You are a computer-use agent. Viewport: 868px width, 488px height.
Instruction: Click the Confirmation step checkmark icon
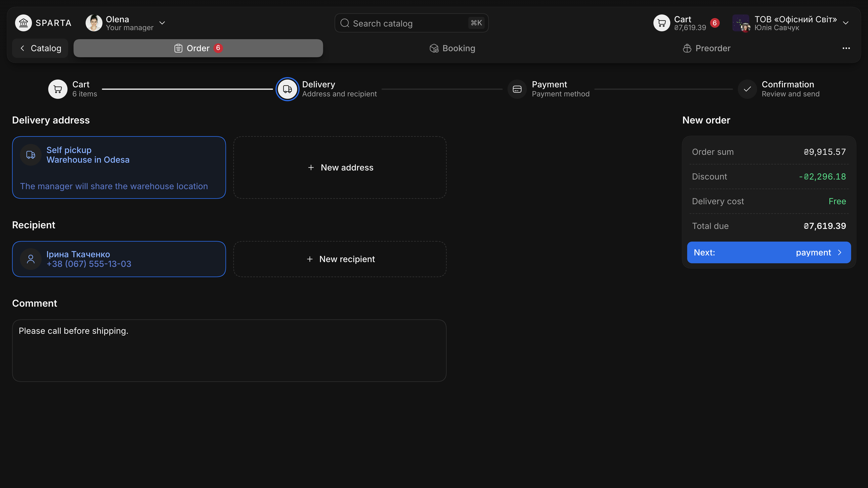(747, 89)
